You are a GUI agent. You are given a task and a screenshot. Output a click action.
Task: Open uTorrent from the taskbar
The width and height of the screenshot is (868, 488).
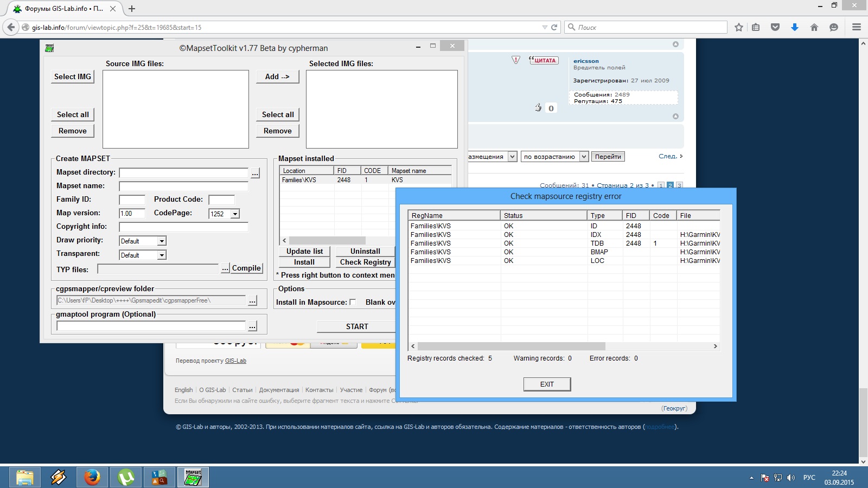126,477
